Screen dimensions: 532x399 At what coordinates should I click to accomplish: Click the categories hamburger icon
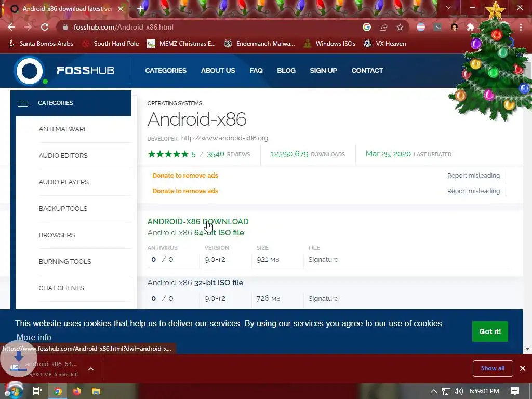(x=24, y=103)
